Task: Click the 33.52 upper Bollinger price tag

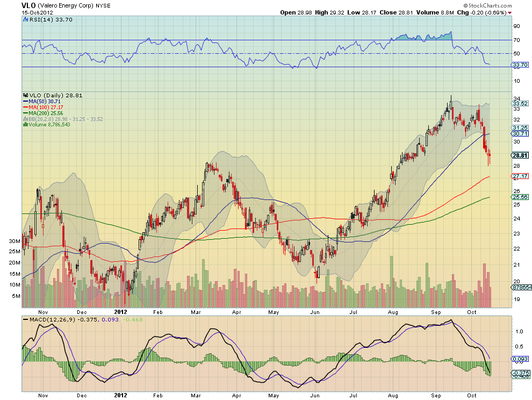Action: (520, 104)
